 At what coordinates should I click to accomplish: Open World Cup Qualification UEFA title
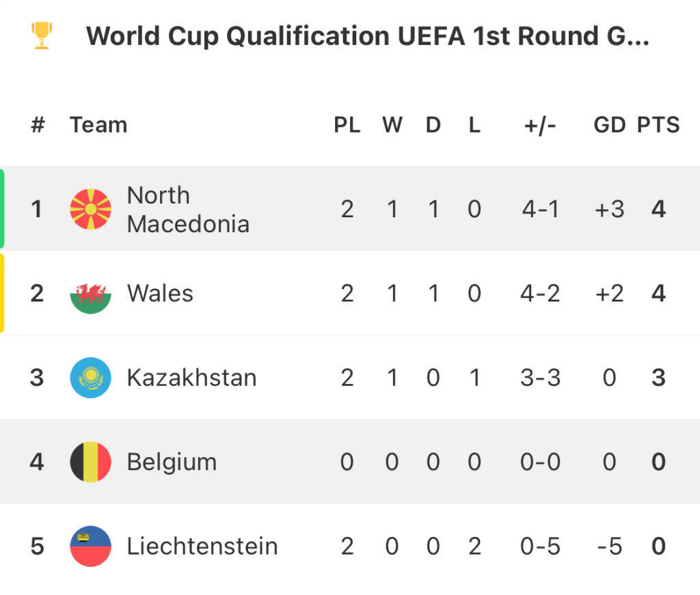tap(367, 36)
